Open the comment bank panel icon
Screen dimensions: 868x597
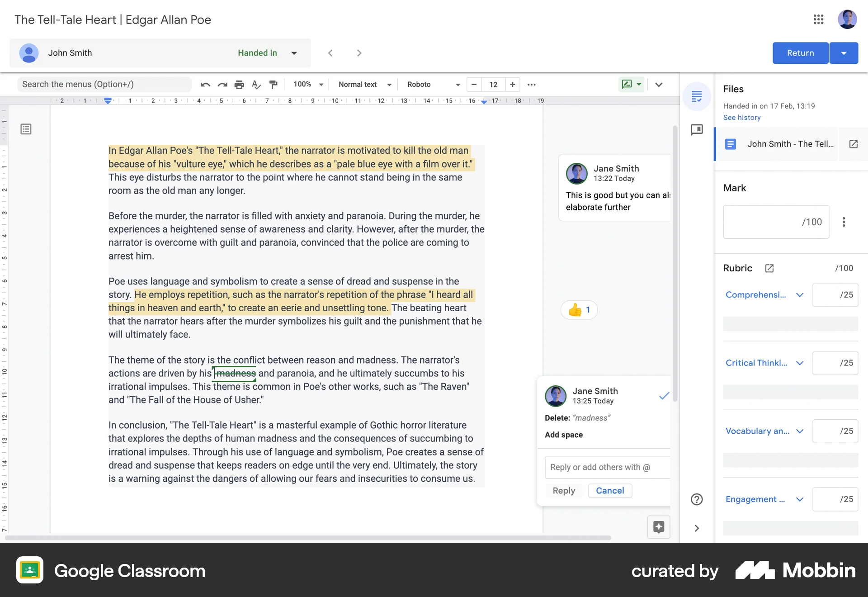[x=697, y=130]
